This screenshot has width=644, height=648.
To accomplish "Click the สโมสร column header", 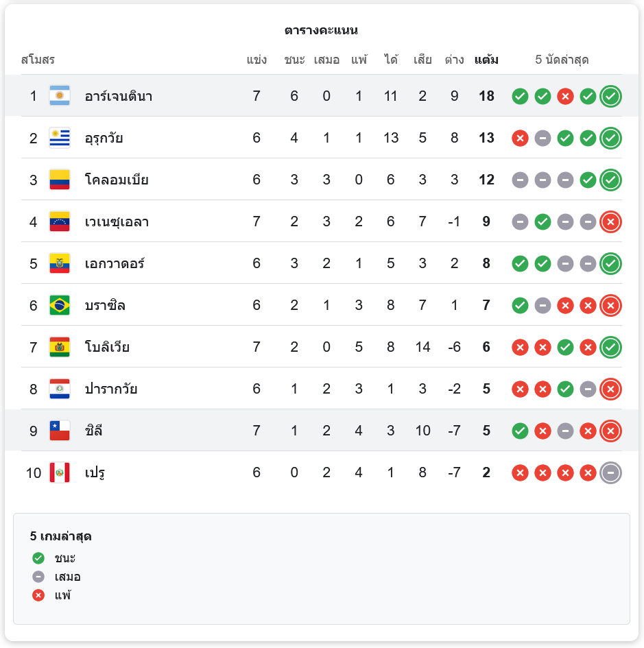I will (38, 60).
